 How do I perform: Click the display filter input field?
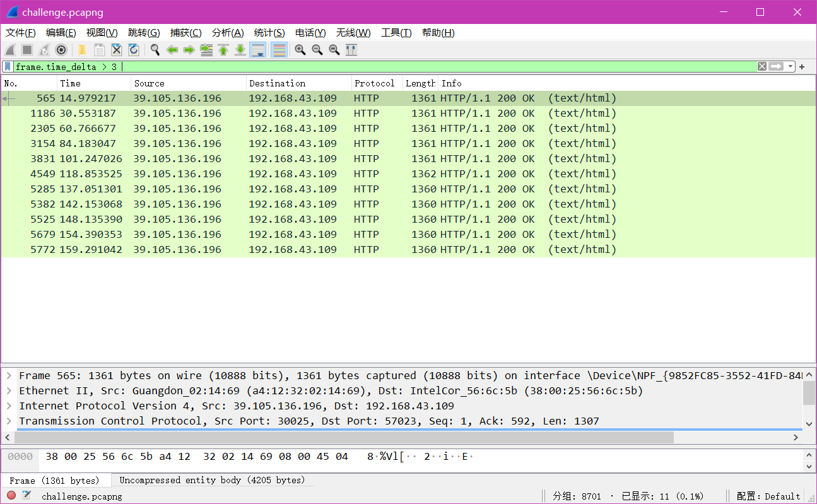coord(385,67)
